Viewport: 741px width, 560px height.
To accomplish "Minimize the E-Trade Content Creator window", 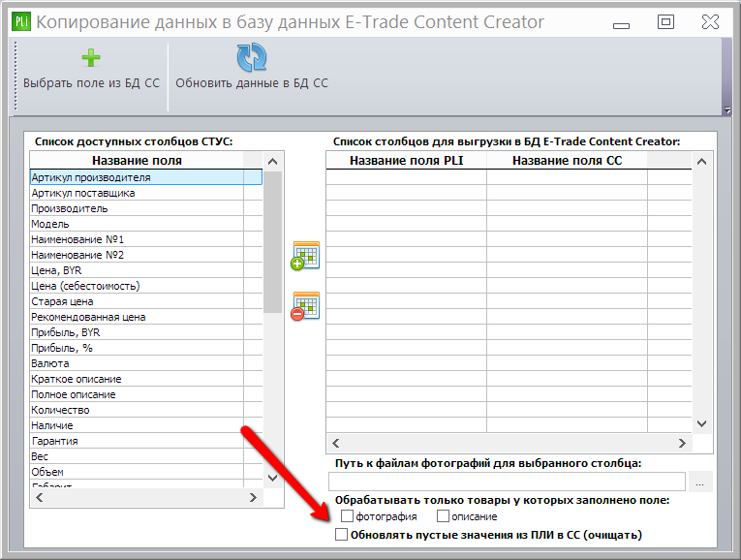I will [621, 25].
